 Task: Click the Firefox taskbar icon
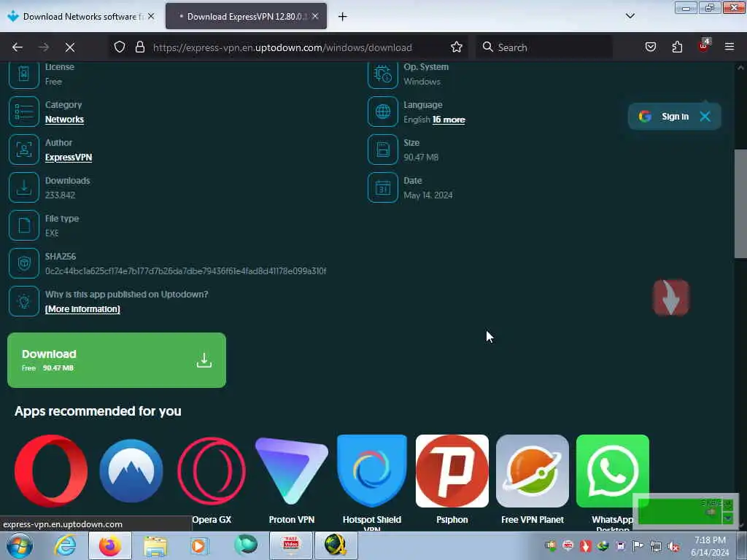(110, 545)
